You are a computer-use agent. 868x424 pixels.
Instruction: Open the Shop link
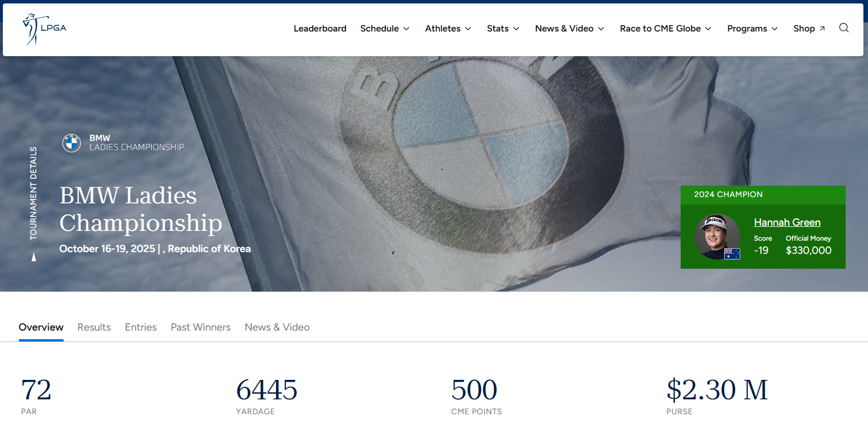coord(809,29)
